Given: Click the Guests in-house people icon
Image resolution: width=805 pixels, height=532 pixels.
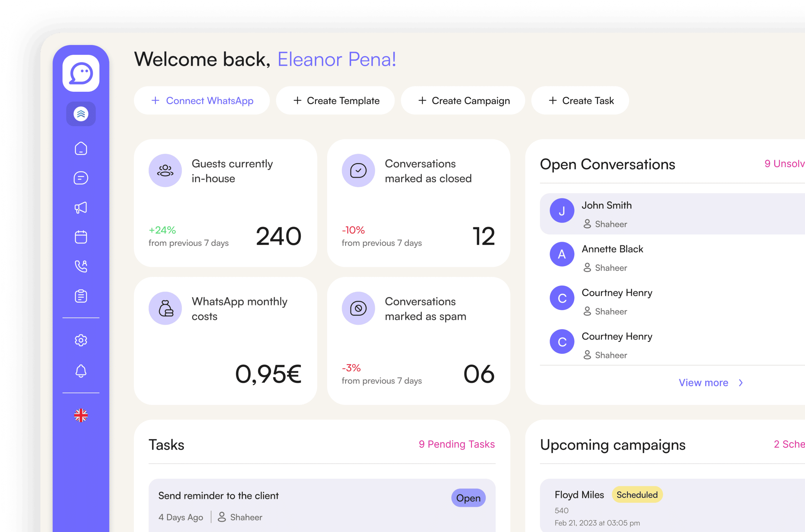Looking at the screenshot, I should click(x=165, y=170).
